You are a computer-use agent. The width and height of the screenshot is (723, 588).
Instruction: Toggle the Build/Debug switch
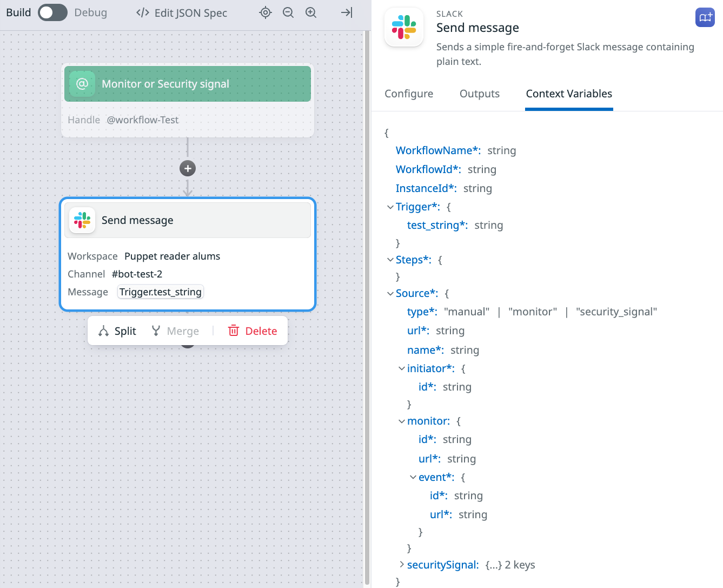pyautogui.click(x=52, y=12)
